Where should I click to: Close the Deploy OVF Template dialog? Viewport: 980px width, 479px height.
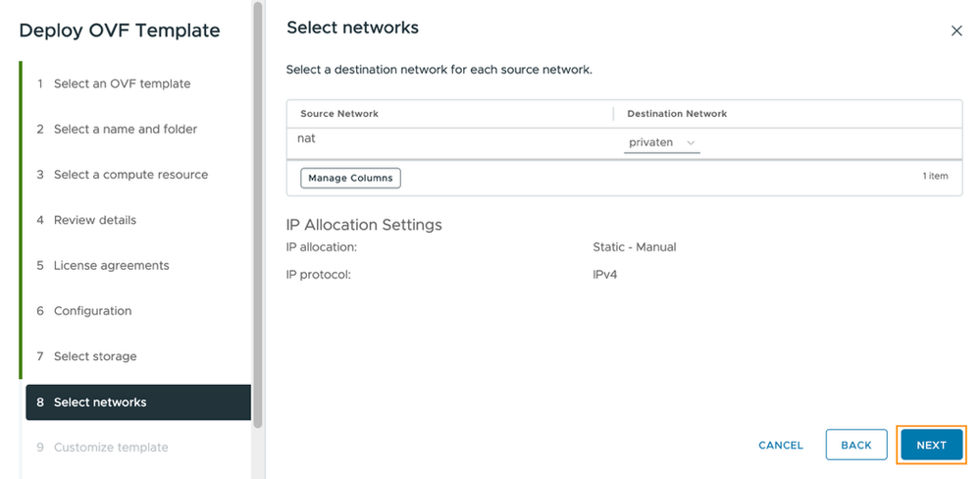(956, 31)
